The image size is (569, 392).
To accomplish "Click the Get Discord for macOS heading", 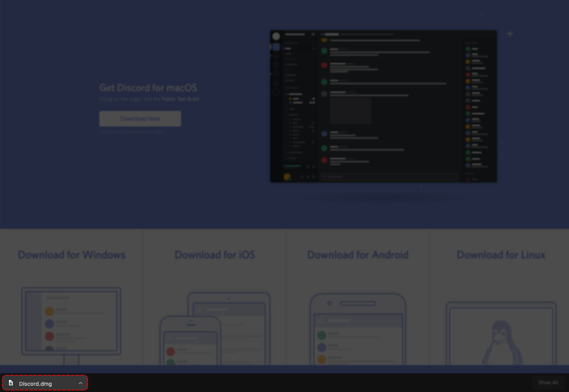I will click(x=148, y=88).
